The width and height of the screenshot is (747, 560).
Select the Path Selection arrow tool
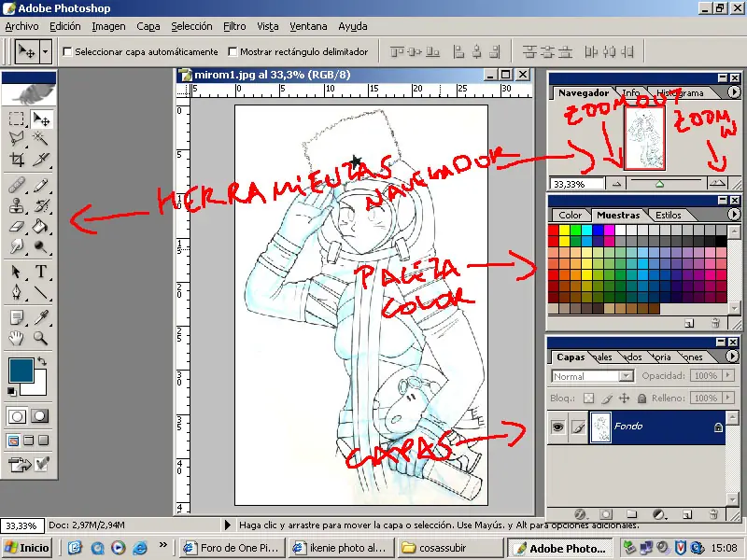pos(17,272)
